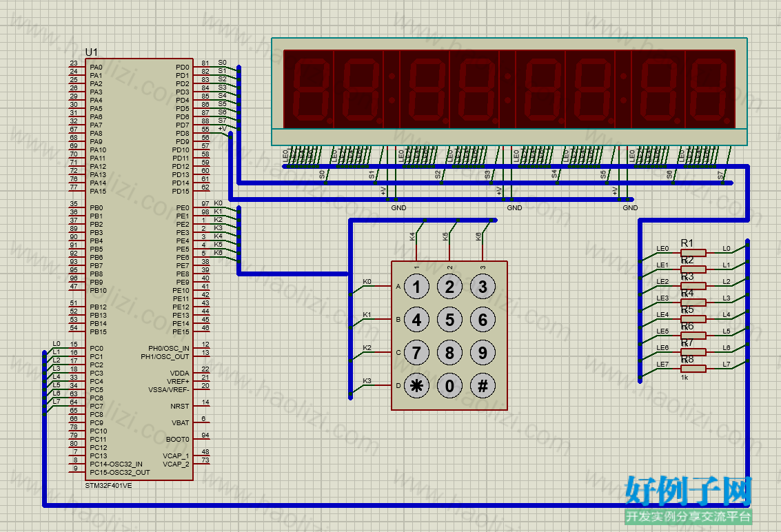Click the keypad asterisk button
This screenshot has height=532, width=781.
click(x=416, y=385)
